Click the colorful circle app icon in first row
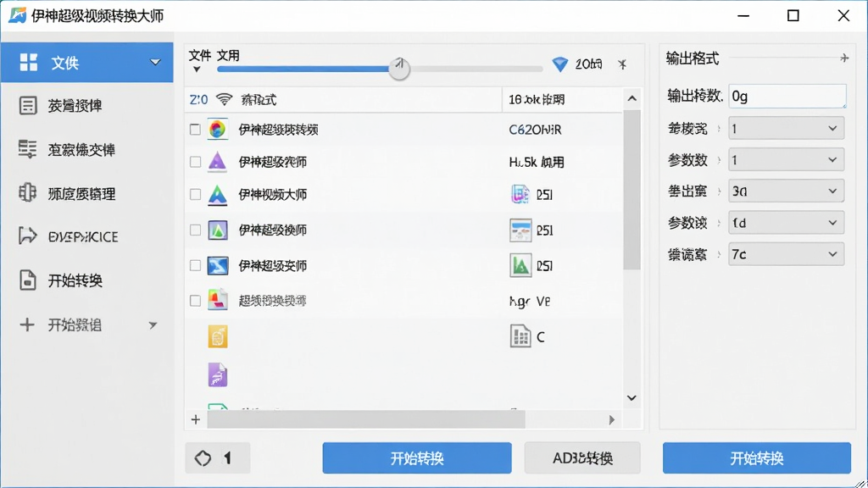868x488 pixels. pos(218,130)
